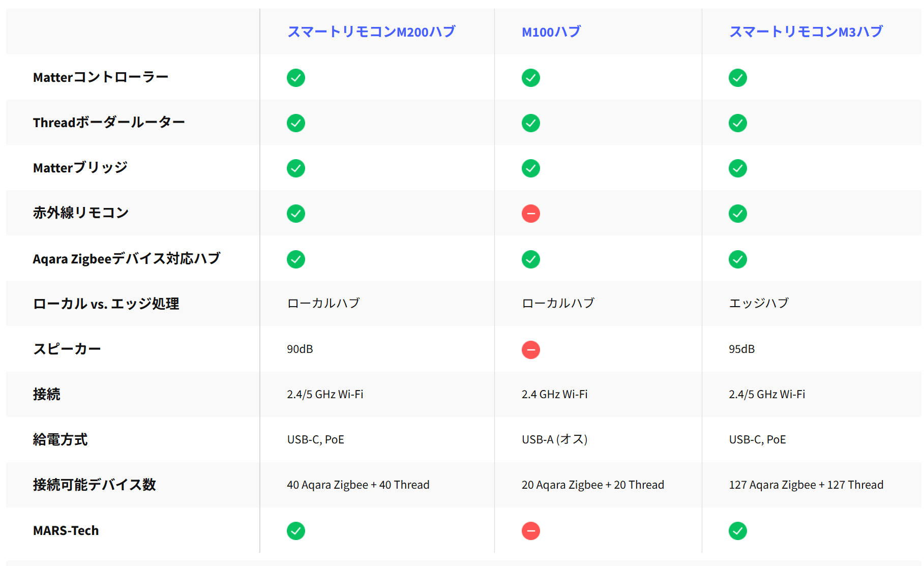Open the スマートリモコンM200ハブ product link
Viewport: 924px width, 566px height.
371,32
